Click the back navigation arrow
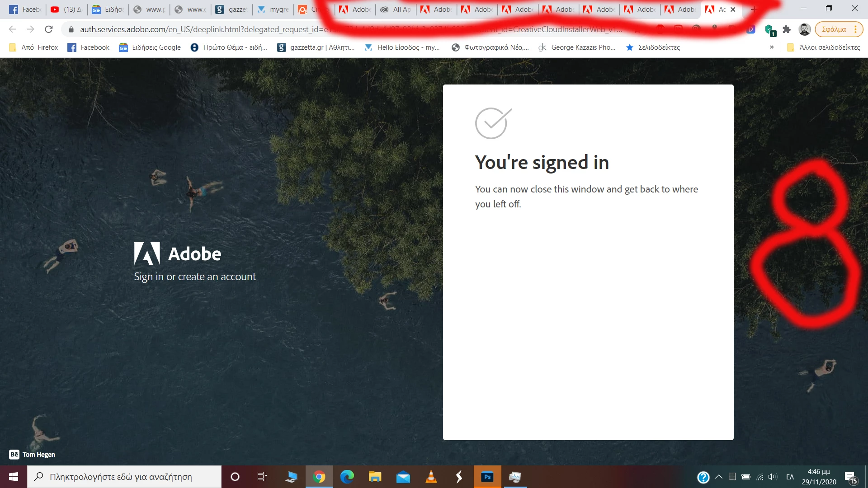The width and height of the screenshot is (868, 488). pos(12,29)
